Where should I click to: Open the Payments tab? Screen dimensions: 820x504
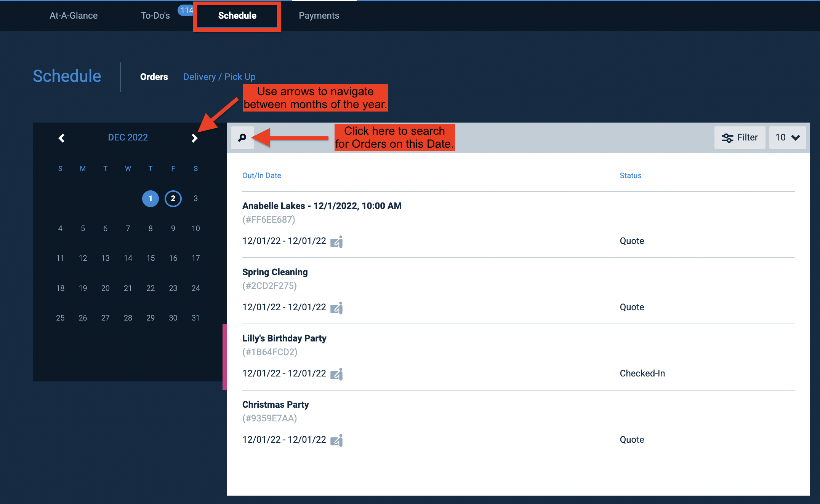(x=319, y=16)
